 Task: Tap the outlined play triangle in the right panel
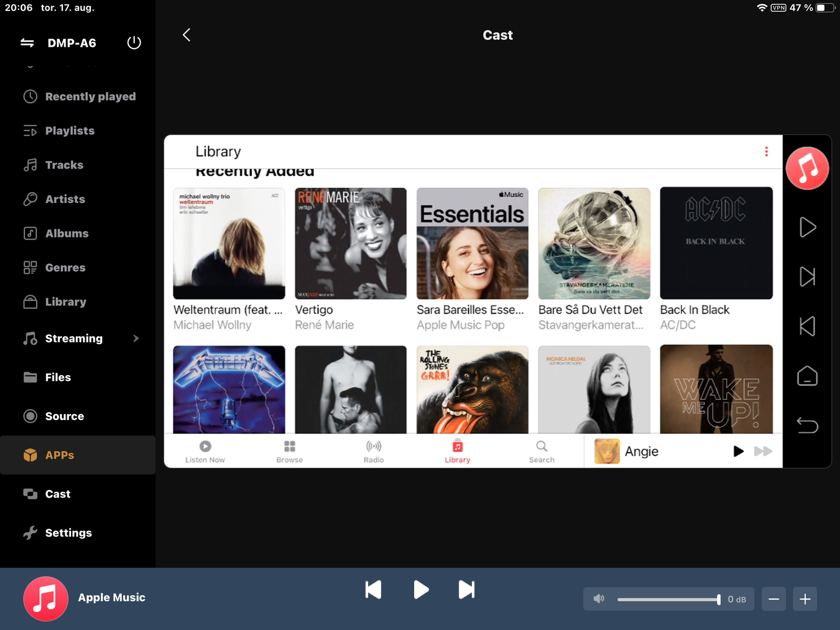pos(807,227)
